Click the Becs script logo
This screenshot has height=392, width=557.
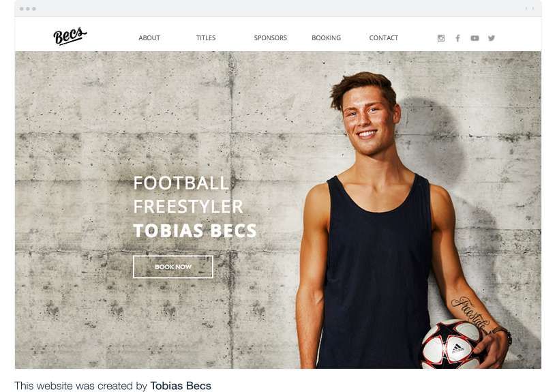pos(70,35)
